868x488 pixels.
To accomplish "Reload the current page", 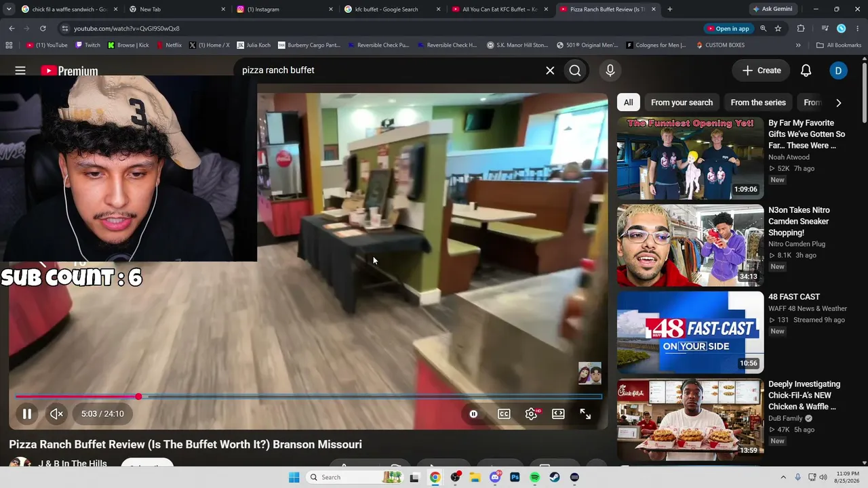I will click(43, 28).
